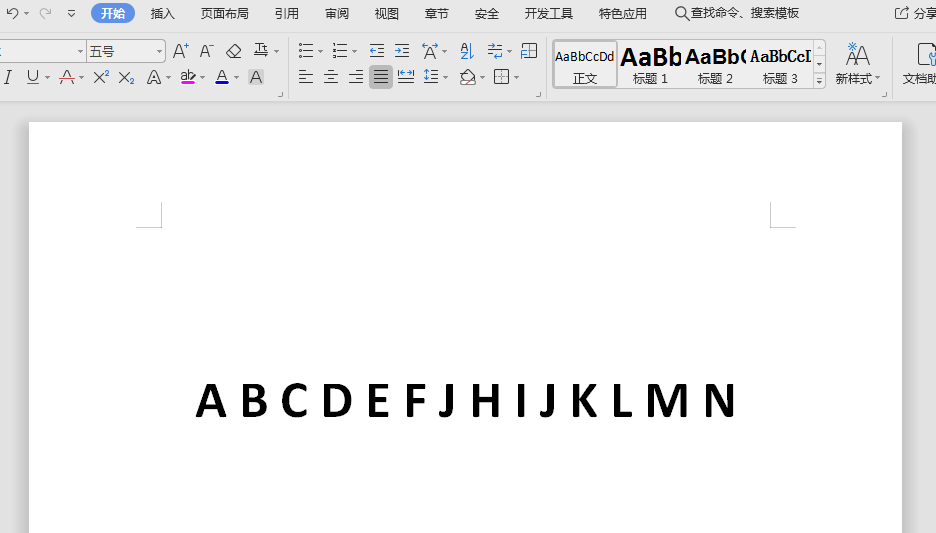
Task: Open the font color dropdown arrow
Action: pos(236,78)
